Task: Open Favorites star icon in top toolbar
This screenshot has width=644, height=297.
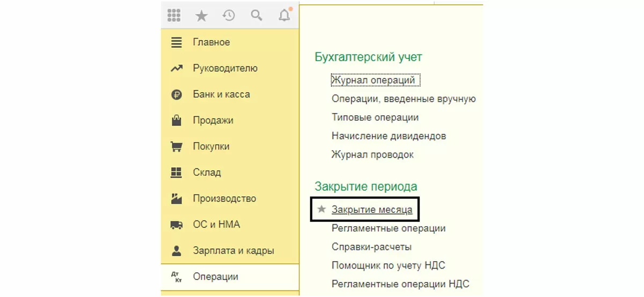Action: coord(201,16)
